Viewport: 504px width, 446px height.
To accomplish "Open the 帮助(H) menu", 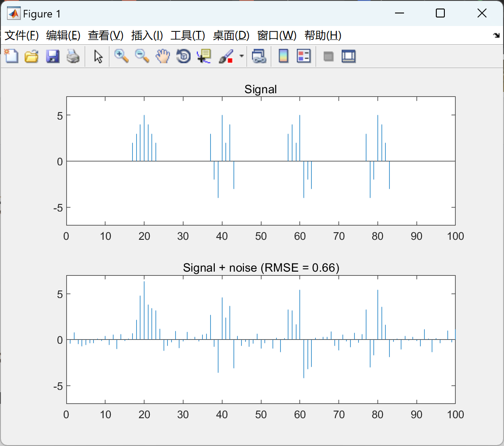I will click(x=323, y=35).
